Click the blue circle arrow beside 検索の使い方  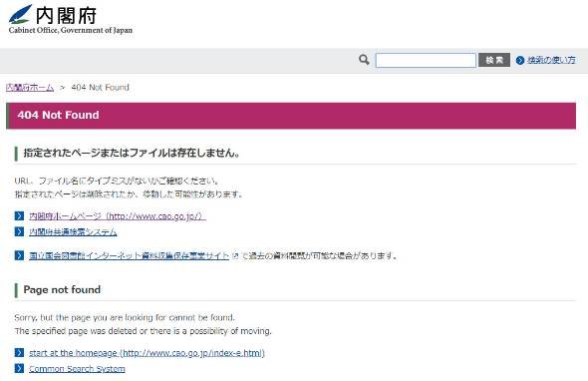pyautogui.click(x=520, y=60)
